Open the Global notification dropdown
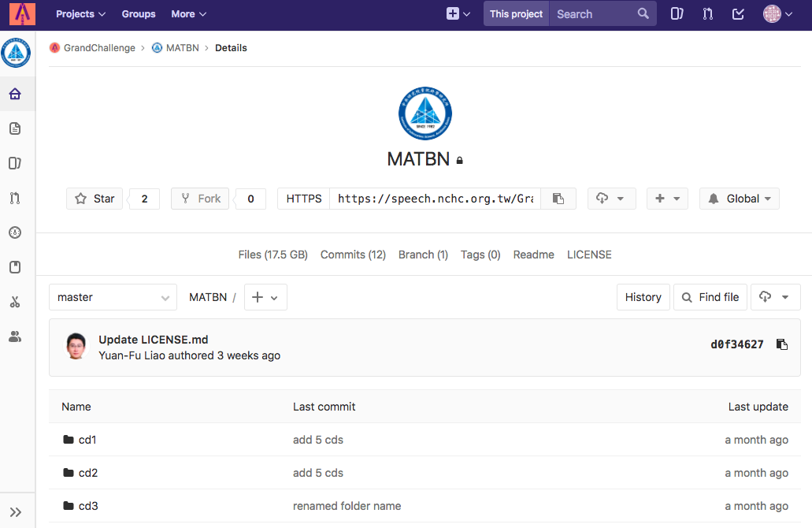This screenshot has width=812, height=528. pyautogui.click(x=739, y=199)
